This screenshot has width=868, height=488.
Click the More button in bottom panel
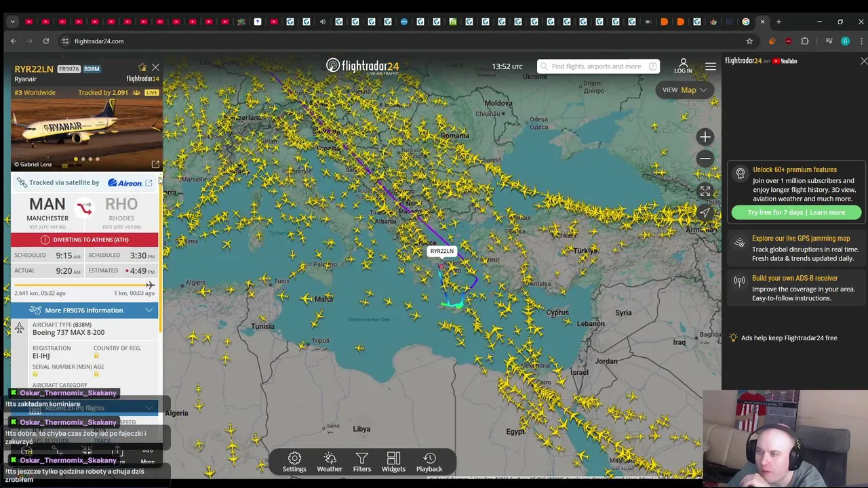coord(147,455)
